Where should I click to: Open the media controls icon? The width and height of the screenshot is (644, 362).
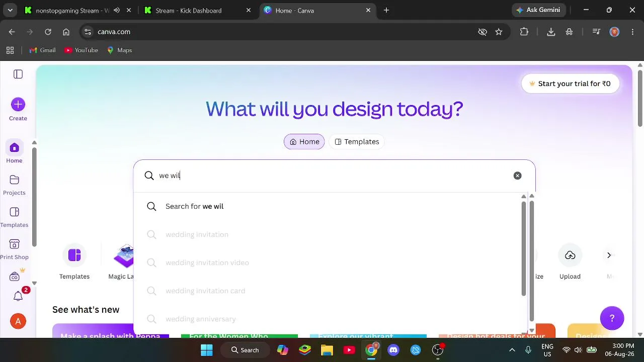point(596,32)
